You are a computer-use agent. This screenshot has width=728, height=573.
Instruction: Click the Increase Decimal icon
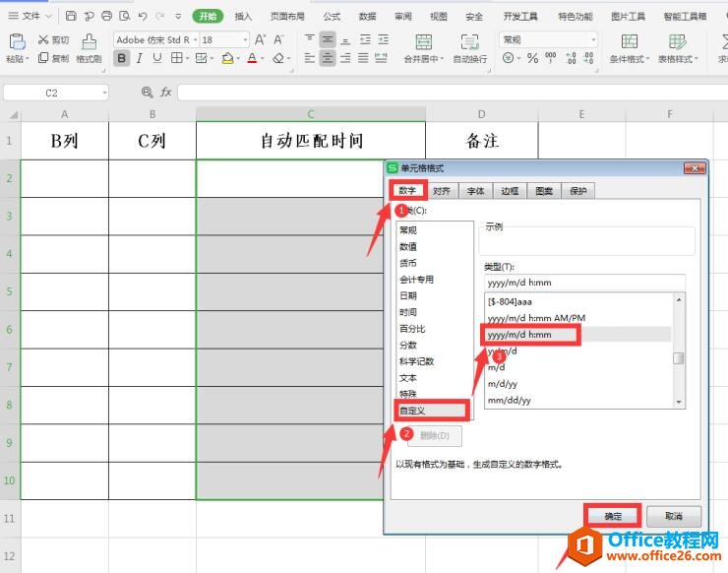571,58
